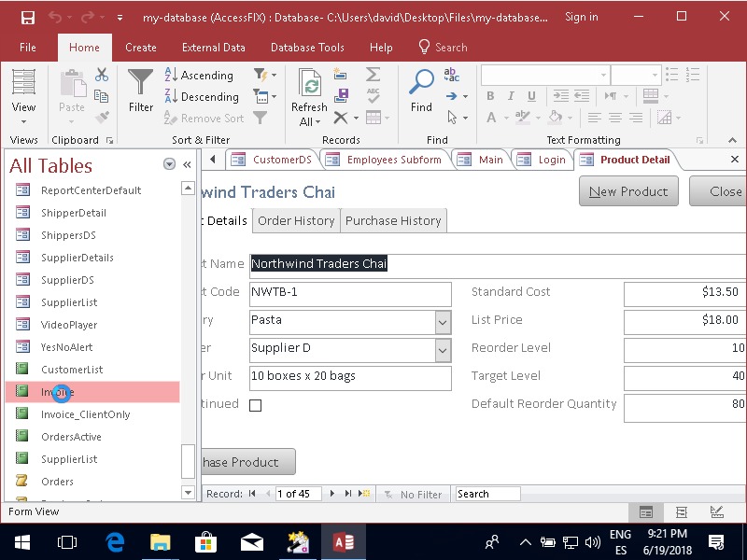Click the Refresh All icon
Image resolution: width=747 pixels, height=560 pixels.
click(310, 83)
